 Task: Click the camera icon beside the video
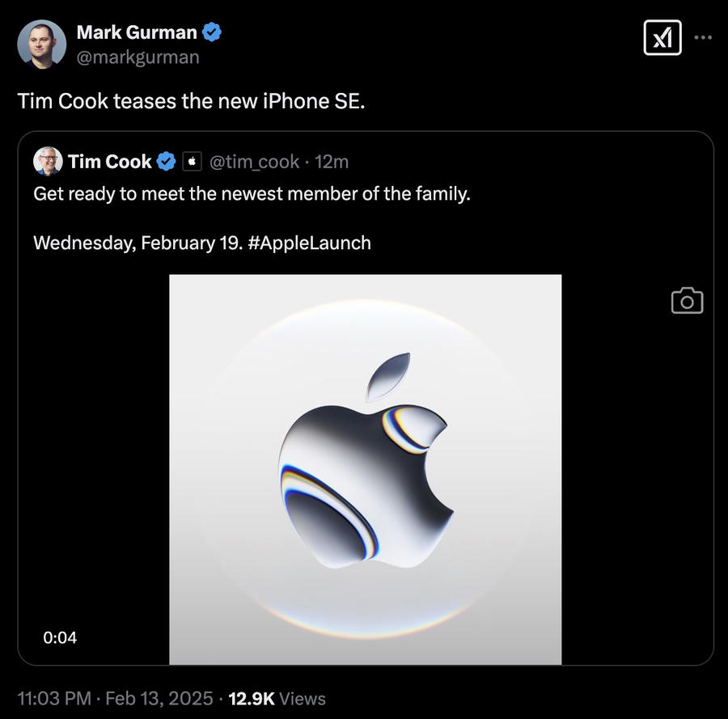(687, 301)
